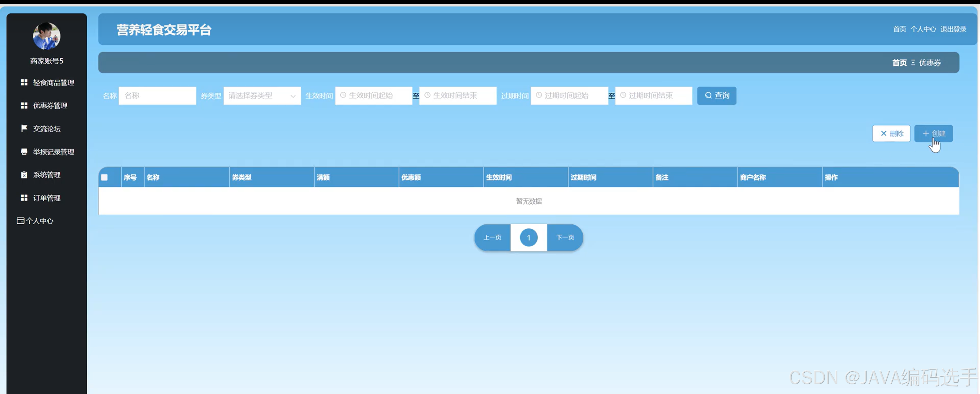Go to 下一页 in pagination
Screen dimensions: 980x394
(565, 238)
